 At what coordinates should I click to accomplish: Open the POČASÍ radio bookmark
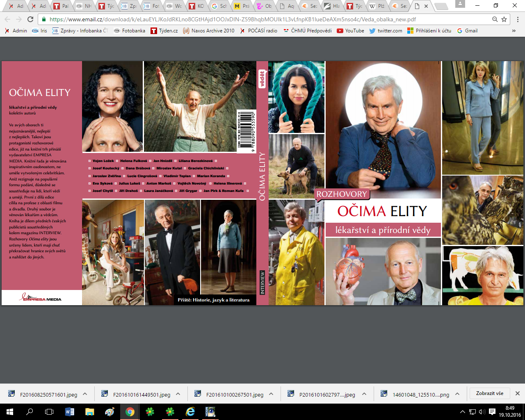(x=258, y=31)
